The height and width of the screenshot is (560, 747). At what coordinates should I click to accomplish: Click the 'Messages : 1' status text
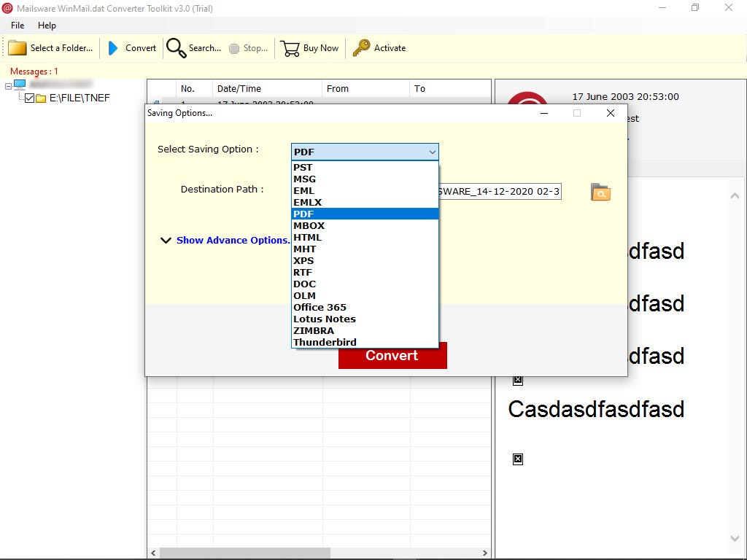click(x=34, y=71)
